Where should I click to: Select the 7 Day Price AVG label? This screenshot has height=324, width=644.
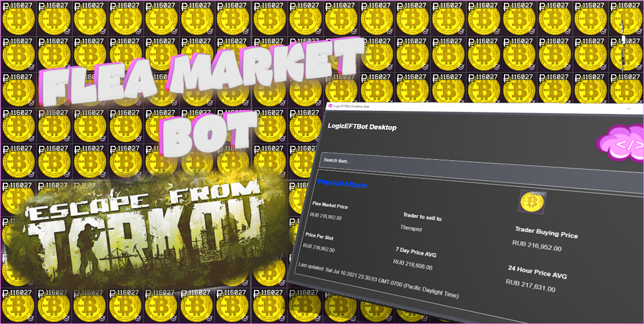416,252
